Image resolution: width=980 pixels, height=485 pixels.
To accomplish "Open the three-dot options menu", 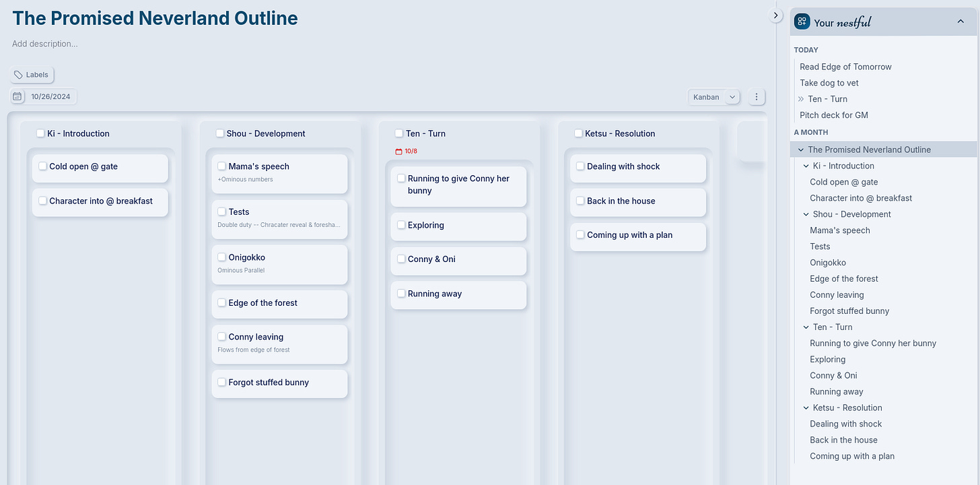I will (757, 97).
